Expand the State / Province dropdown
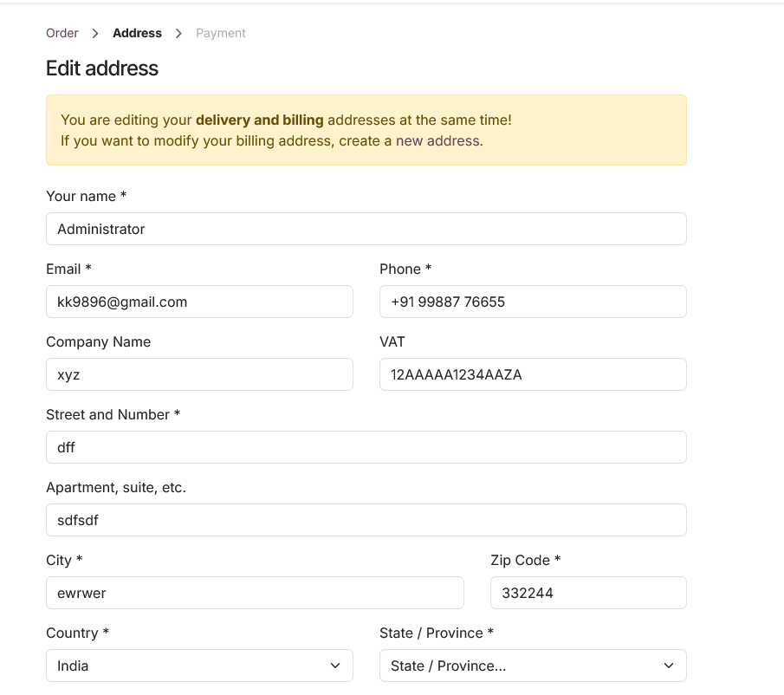The width and height of the screenshot is (784, 695). click(533, 666)
